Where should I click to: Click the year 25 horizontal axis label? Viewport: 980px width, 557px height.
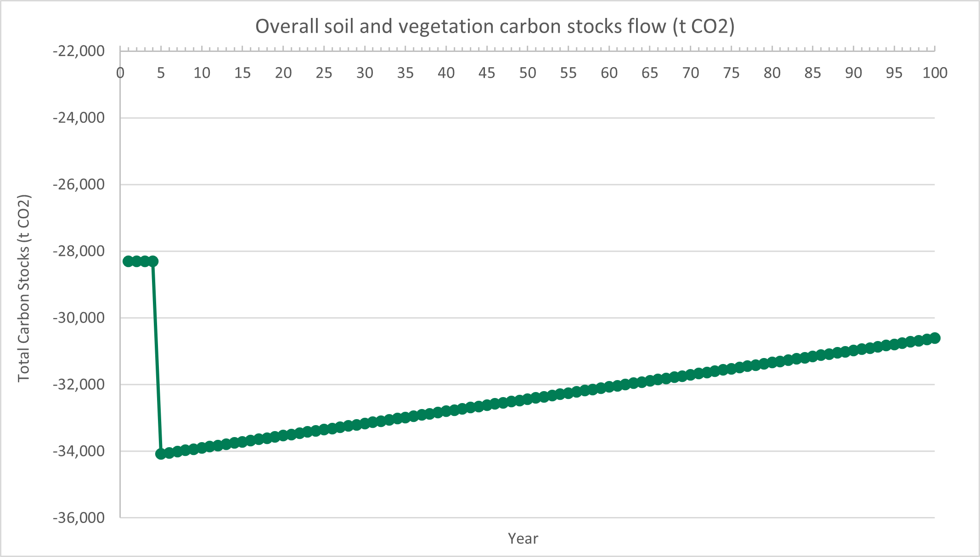324,73
